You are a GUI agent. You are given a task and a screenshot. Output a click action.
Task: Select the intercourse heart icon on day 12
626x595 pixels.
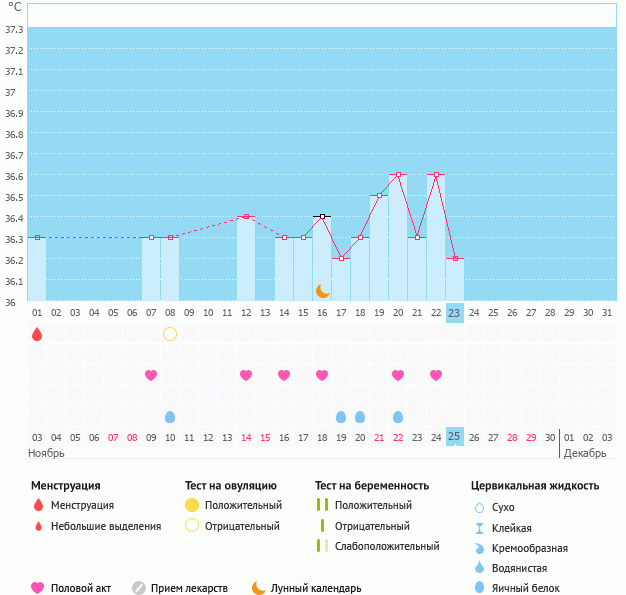tap(246, 375)
